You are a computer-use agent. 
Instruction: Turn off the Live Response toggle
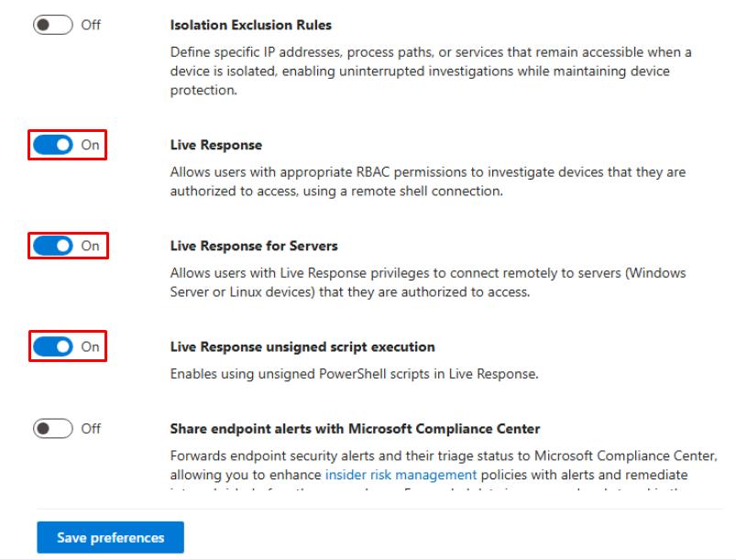(x=54, y=145)
